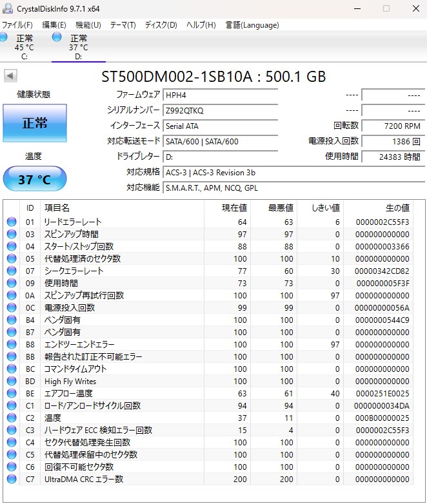Click status orb for B8 エンドツーエンドエラー

12,344
